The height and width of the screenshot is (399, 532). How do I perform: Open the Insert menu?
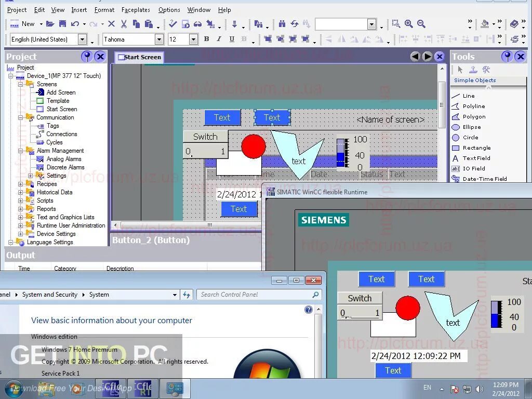tap(79, 10)
